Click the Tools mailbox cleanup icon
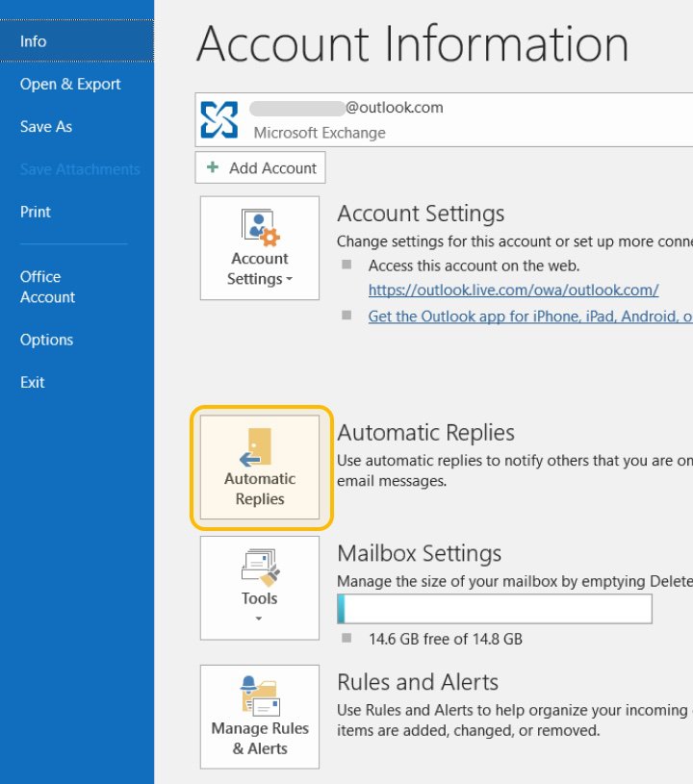The height and width of the screenshot is (784, 693). pyautogui.click(x=261, y=568)
